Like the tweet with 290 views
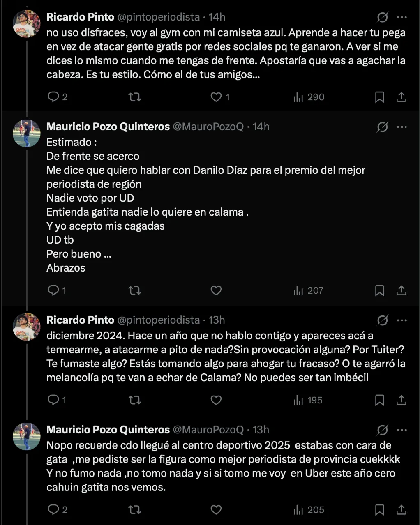 click(x=216, y=97)
